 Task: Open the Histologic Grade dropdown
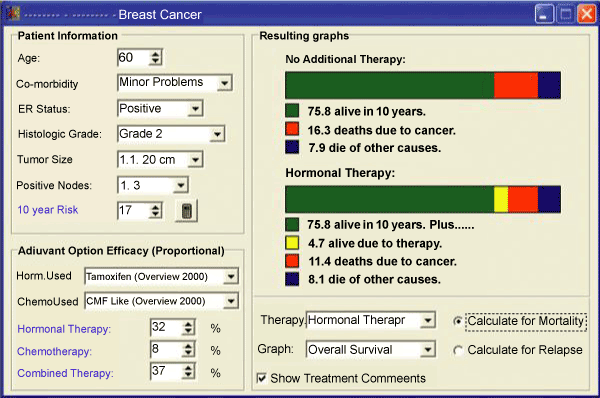[x=217, y=134]
